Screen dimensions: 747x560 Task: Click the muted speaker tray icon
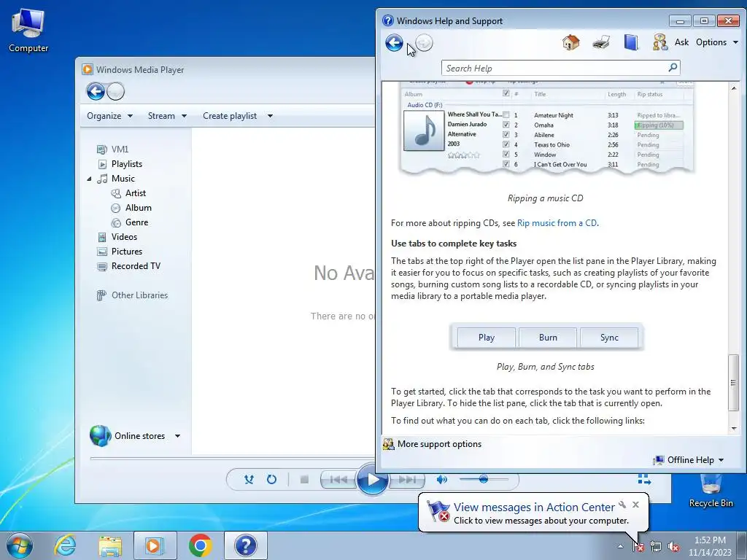[x=673, y=547]
